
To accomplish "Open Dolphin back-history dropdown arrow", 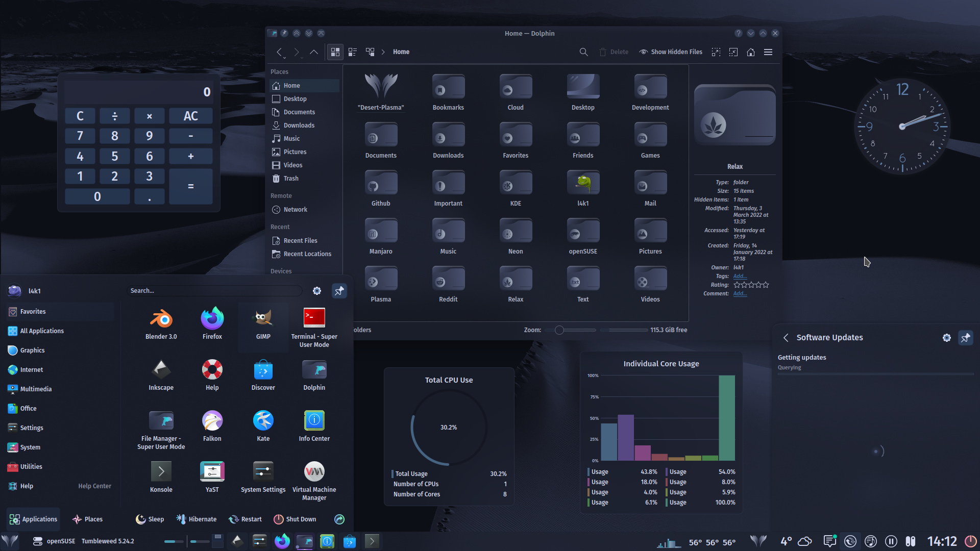I will tap(284, 58).
